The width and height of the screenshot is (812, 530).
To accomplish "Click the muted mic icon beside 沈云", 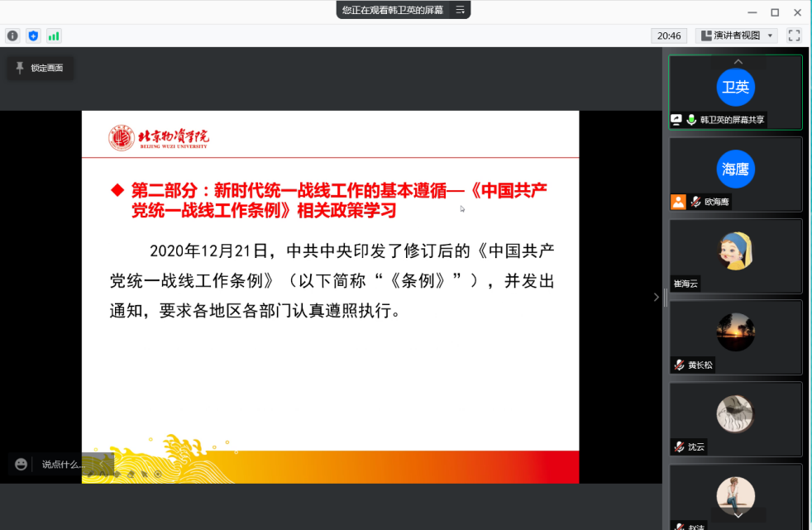I will pyautogui.click(x=679, y=446).
